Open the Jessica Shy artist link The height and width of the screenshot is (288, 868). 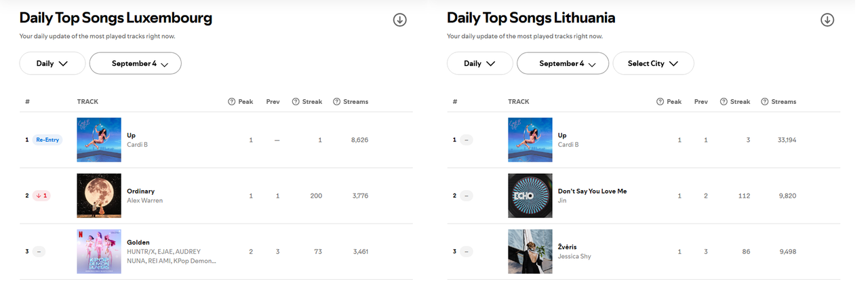click(x=574, y=256)
